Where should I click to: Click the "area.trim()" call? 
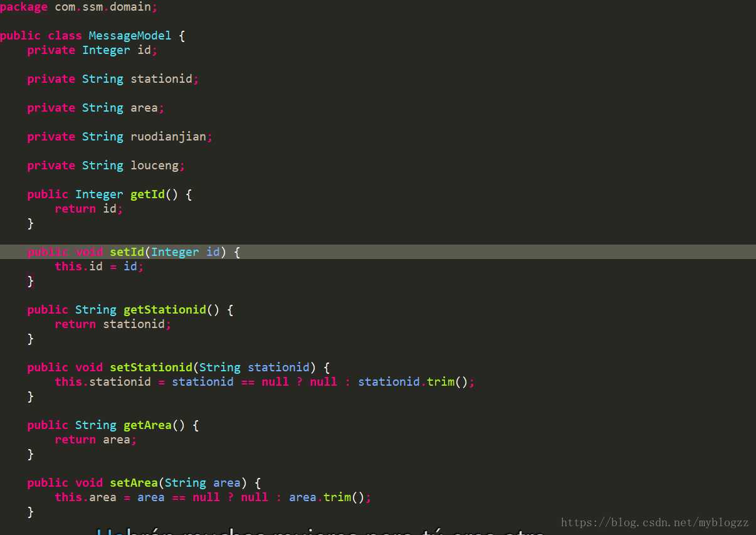pos(327,497)
